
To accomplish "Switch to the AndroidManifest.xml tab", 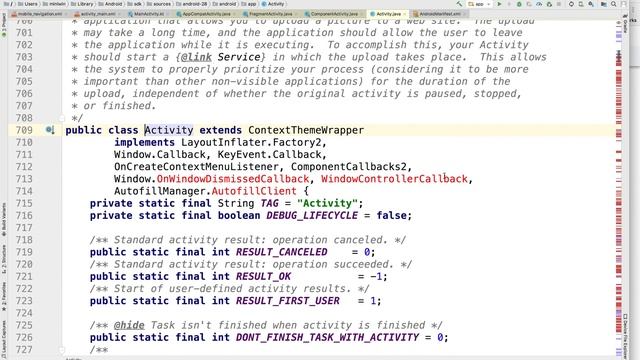I will tap(439, 14).
